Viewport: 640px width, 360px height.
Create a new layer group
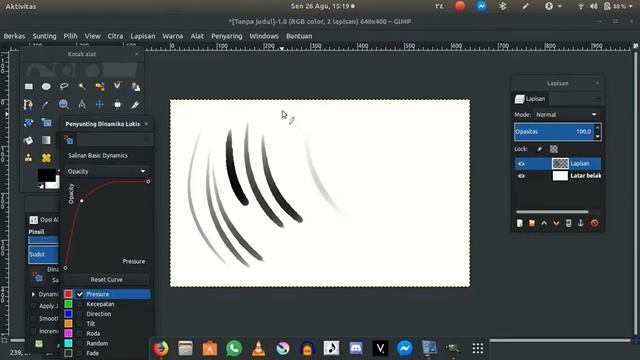click(532, 223)
